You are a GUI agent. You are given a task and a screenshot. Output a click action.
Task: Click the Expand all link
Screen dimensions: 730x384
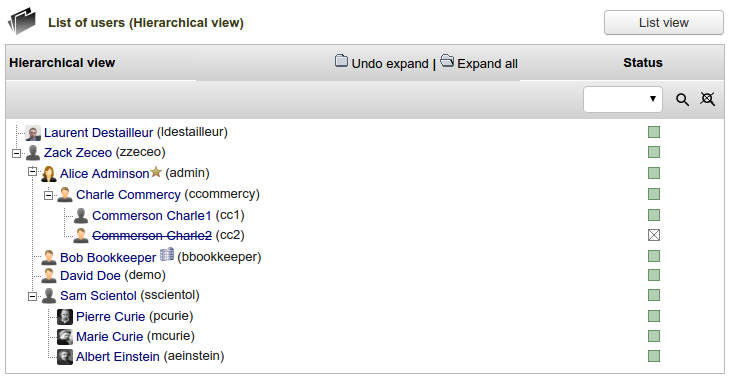[x=487, y=63]
